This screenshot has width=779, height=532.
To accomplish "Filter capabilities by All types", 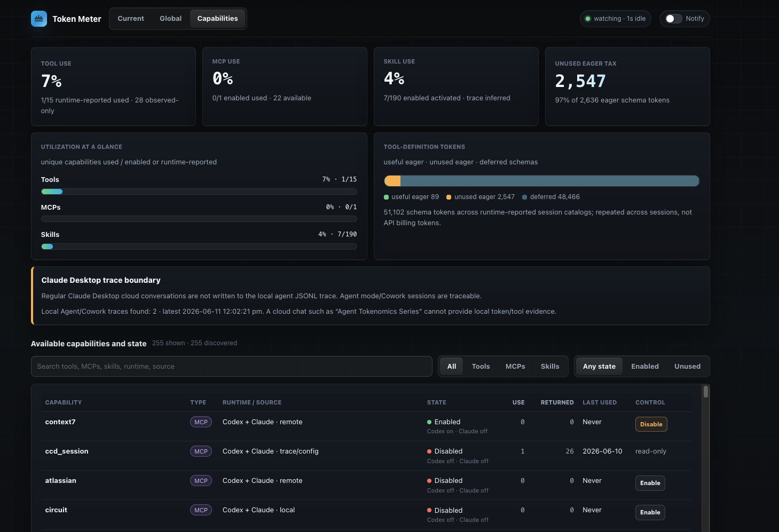I will [x=452, y=367].
